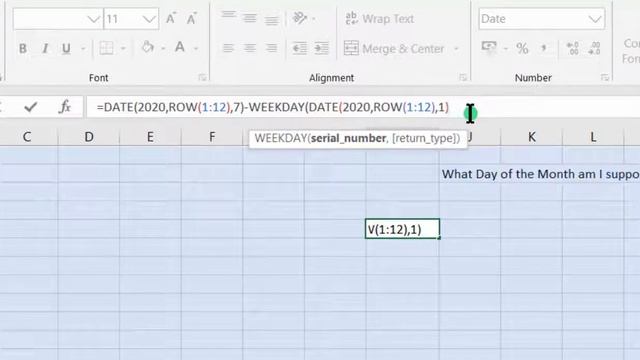Toggle Bold formatting
The width and height of the screenshot is (640, 360).
click(23, 49)
